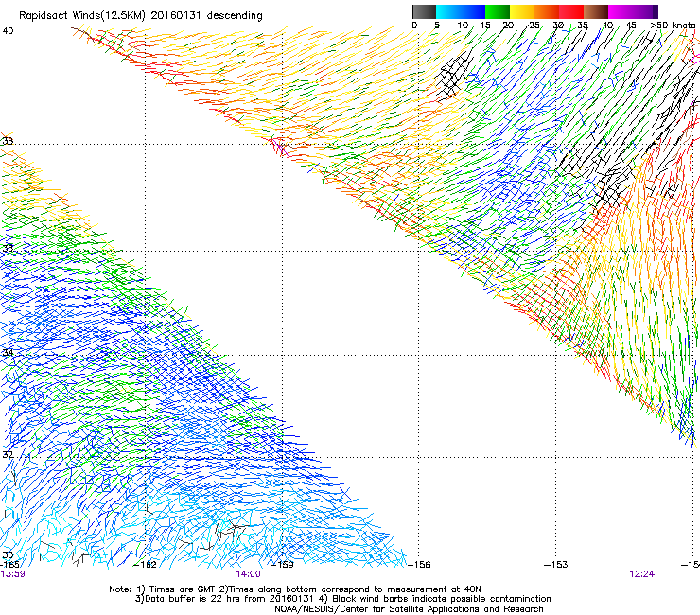Click the gray 0-5 knots legend swatch
The width and height of the screenshot is (700, 615).
[x=424, y=11]
